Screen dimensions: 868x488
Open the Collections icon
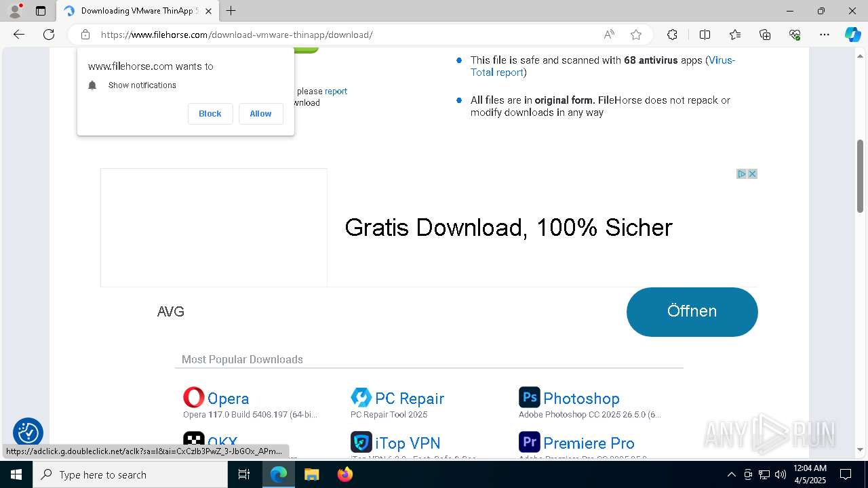[x=765, y=35]
